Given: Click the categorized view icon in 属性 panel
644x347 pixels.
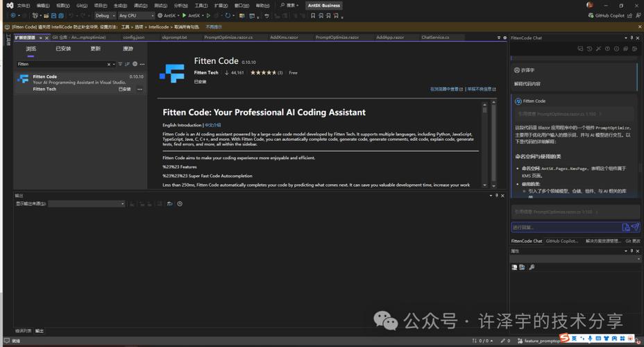Looking at the screenshot, I should click(514, 267).
